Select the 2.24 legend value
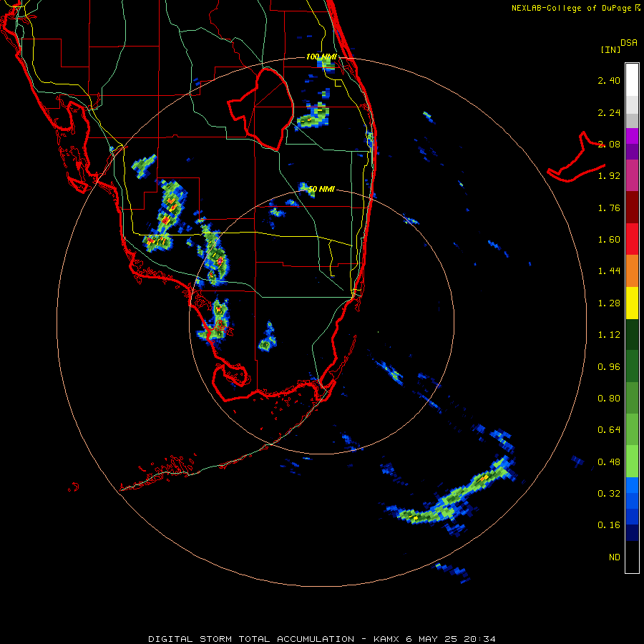 [x=609, y=112]
